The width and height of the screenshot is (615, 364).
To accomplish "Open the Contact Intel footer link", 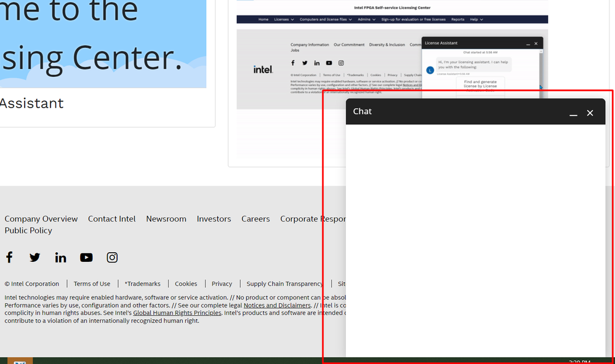I will (112, 219).
